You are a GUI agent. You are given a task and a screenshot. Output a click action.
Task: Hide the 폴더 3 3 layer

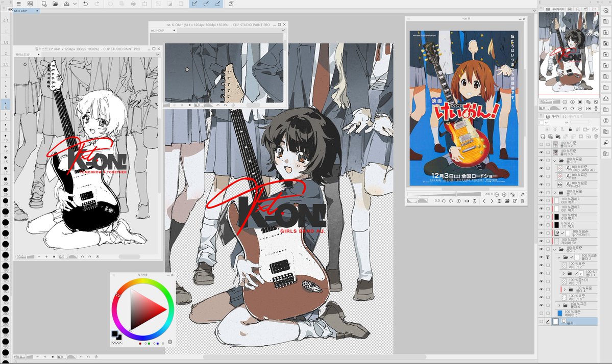[x=541, y=152]
